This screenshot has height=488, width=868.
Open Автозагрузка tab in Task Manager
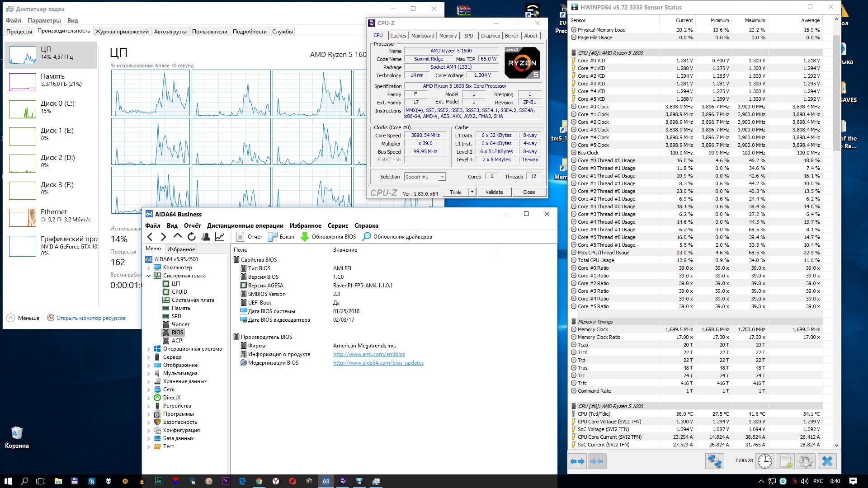[x=170, y=32]
